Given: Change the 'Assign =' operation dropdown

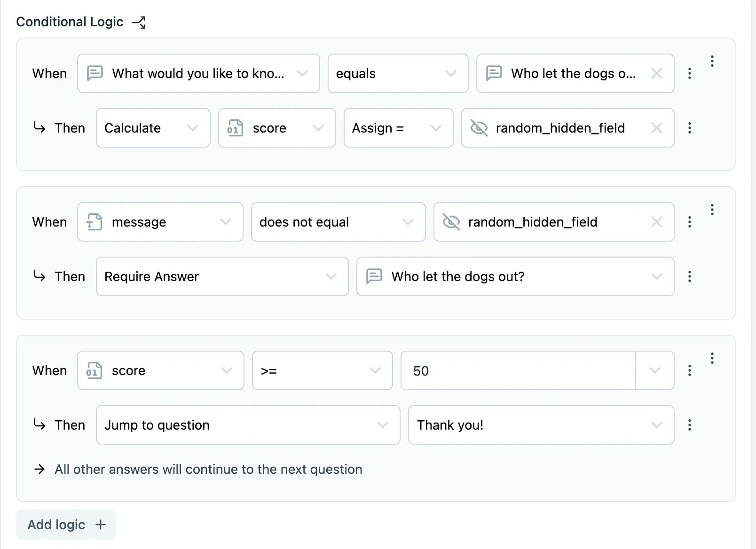Looking at the screenshot, I should pyautogui.click(x=398, y=128).
